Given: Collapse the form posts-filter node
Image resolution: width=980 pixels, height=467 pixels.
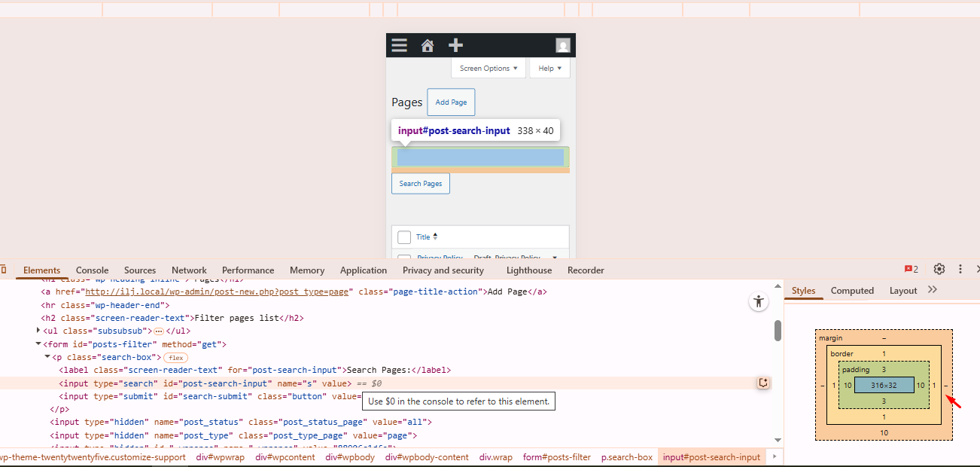Looking at the screenshot, I should pos(38,343).
